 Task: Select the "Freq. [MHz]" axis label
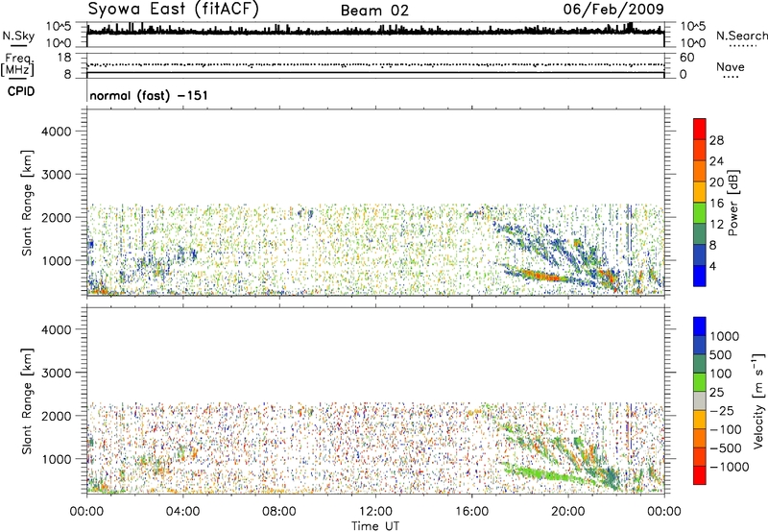(17, 65)
